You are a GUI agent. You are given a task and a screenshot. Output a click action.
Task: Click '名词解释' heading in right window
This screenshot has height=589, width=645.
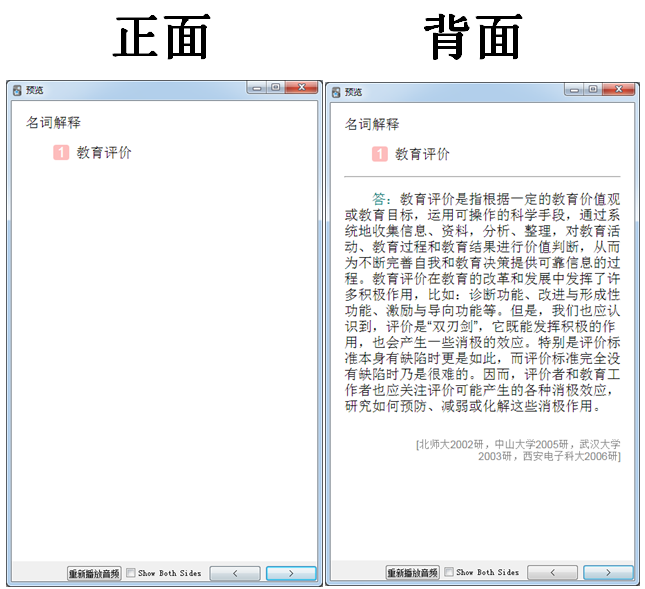372,124
